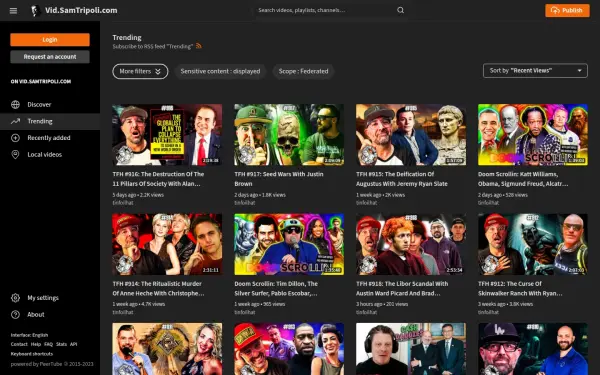Click title 'TFH #916: The Destruction Of The 11 Pillars'

158,179
